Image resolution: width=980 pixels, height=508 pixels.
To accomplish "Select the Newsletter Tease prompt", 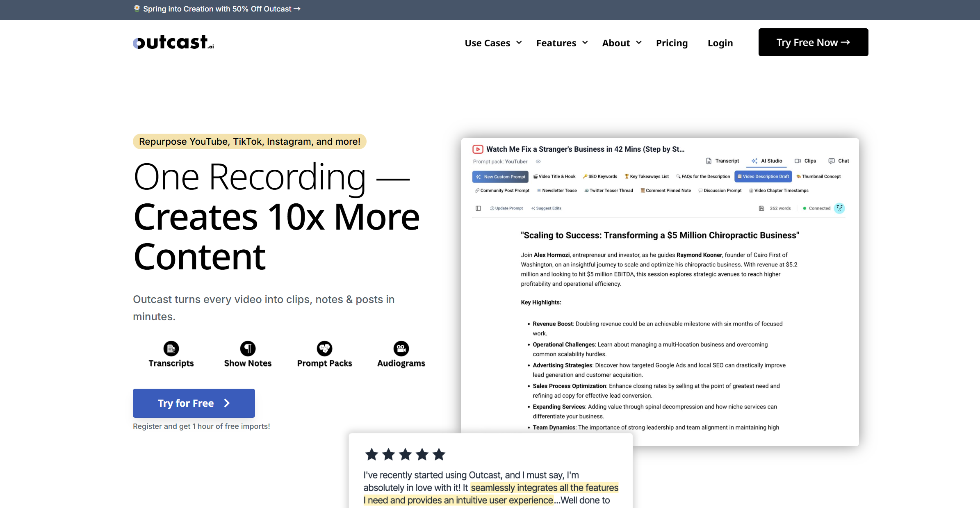I will coord(557,191).
